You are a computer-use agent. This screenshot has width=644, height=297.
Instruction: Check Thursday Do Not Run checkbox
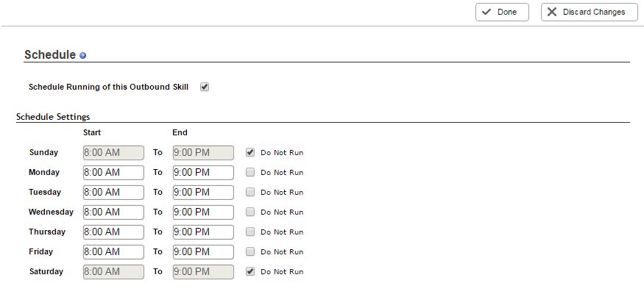250,232
